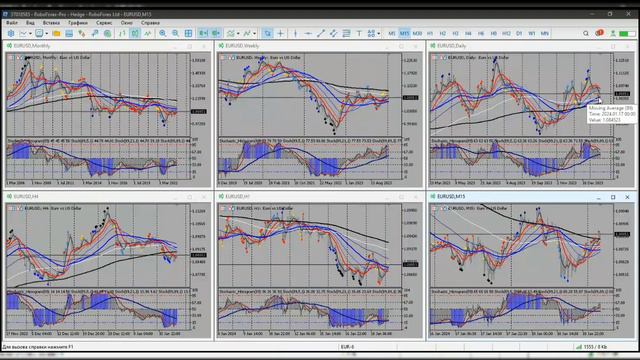
Task: Open the red notification badge icon
Action: [x=599, y=33]
